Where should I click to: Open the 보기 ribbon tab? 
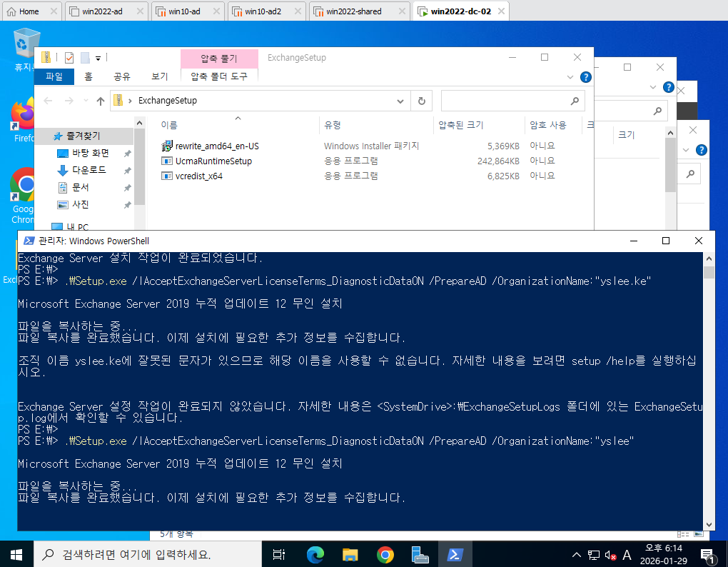(159, 76)
